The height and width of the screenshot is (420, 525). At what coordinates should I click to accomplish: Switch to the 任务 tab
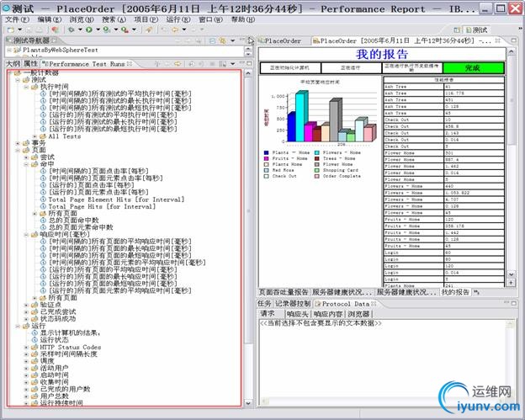pyautogui.click(x=264, y=304)
